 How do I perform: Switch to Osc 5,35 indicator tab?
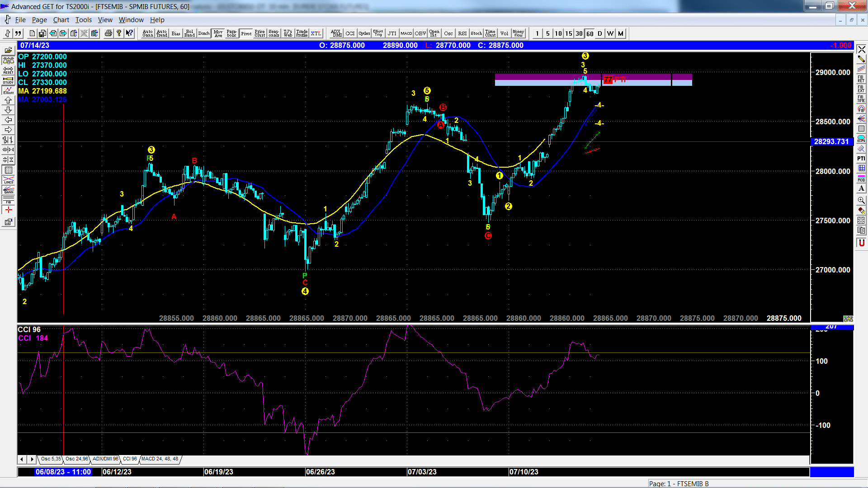tap(51, 459)
